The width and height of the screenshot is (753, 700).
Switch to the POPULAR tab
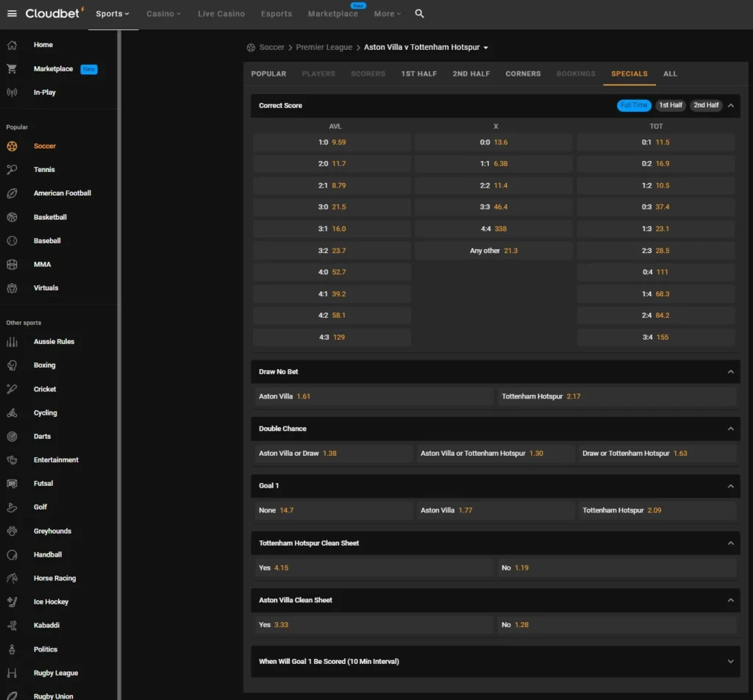click(x=268, y=74)
